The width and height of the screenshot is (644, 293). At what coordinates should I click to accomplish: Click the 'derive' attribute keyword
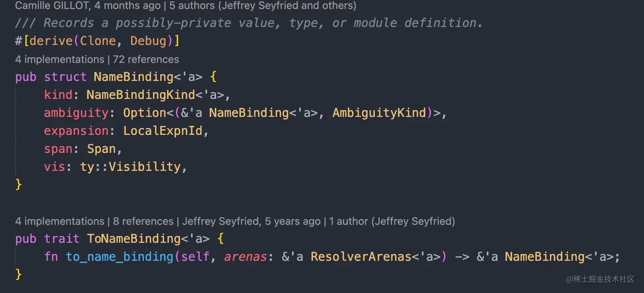click(51, 41)
